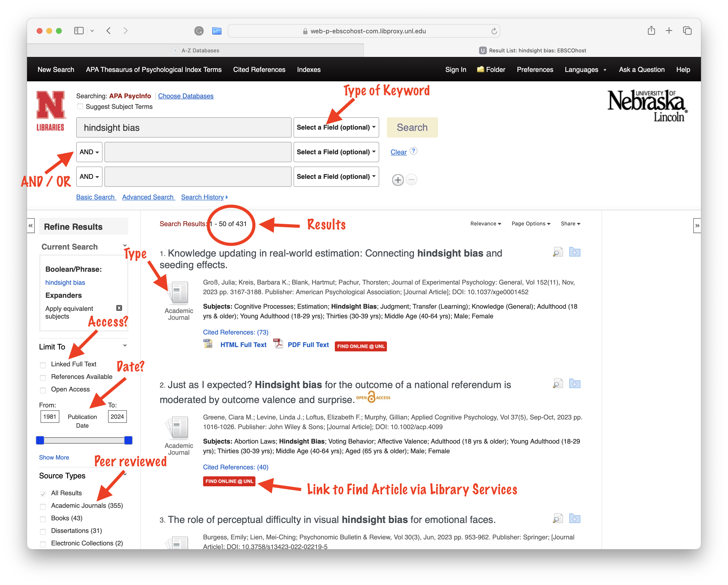The height and width of the screenshot is (585, 728).
Task: Click the add search row plus icon
Action: (398, 180)
